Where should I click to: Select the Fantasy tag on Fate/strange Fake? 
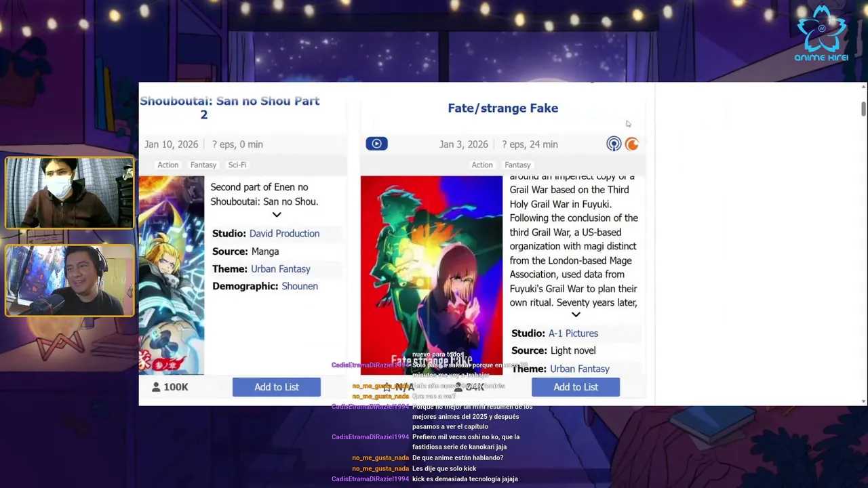coord(517,165)
